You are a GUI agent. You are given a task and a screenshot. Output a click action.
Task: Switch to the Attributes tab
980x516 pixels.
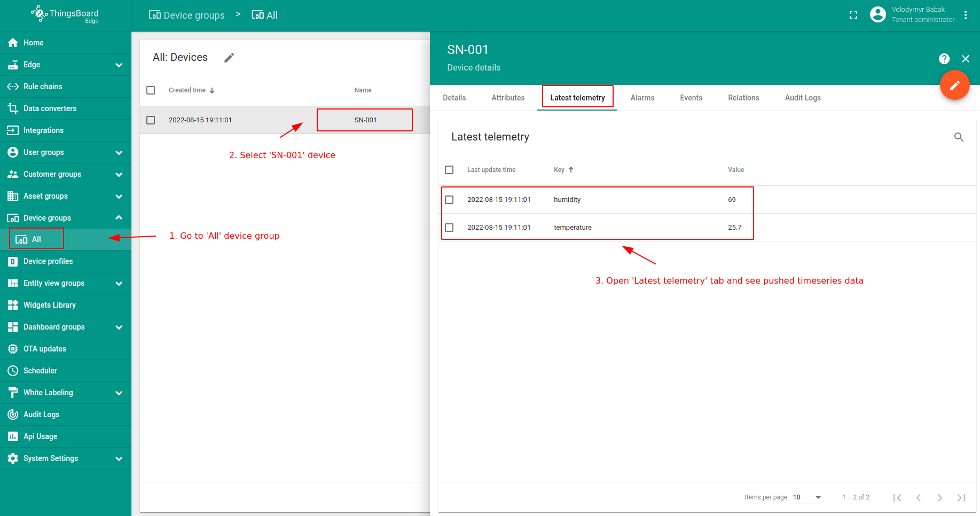[x=508, y=98]
